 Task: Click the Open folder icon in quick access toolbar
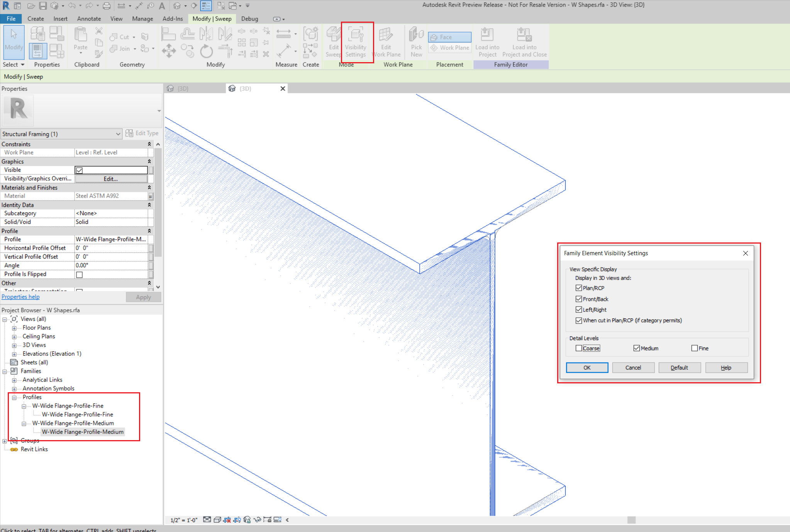point(31,6)
